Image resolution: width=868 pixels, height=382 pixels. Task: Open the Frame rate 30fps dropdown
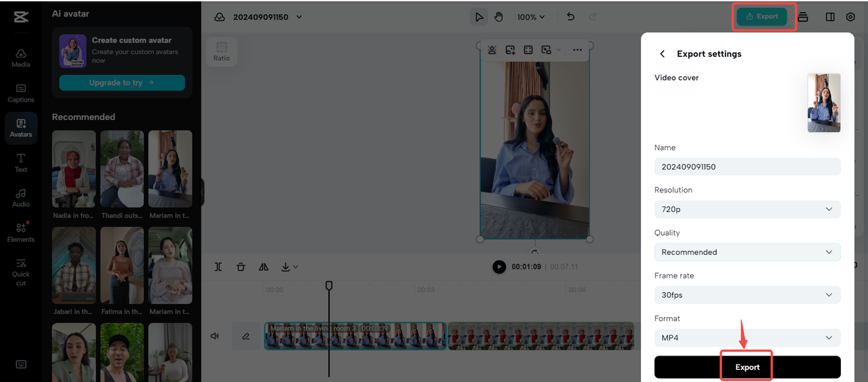[747, 295]
